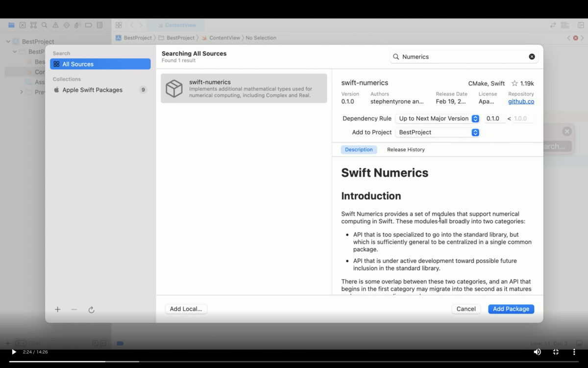Image resolution: width=588 pixels, height=368 pixels.
Task: Click the red error indicator in jump bar
Action: tap(576, 38)
